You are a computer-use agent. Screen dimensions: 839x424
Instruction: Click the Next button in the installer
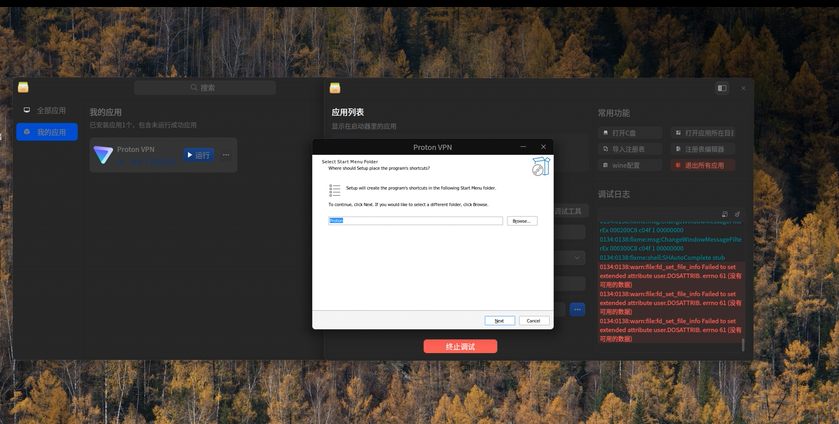click(499, 321)
